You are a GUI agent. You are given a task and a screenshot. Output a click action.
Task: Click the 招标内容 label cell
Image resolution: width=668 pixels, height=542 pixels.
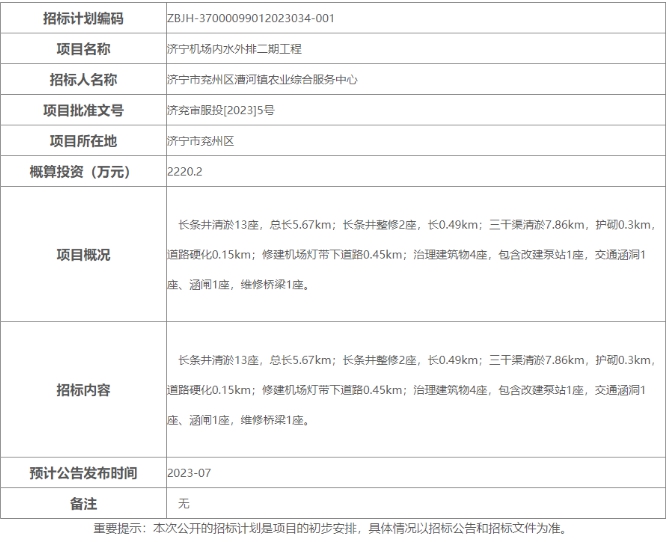pos(84,390)
